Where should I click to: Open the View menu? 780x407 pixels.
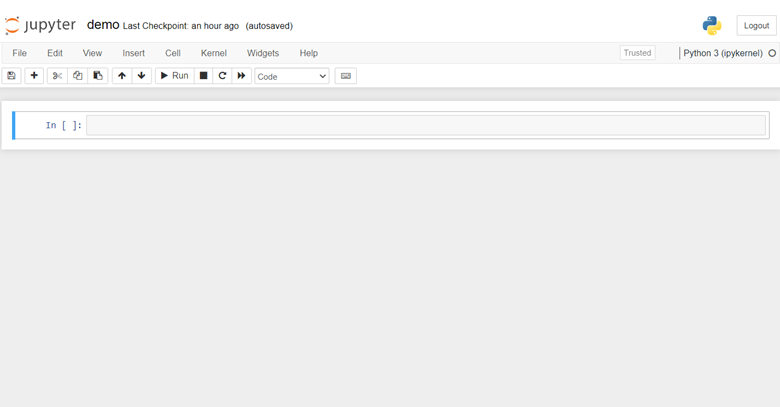click(x=92, y=53)
